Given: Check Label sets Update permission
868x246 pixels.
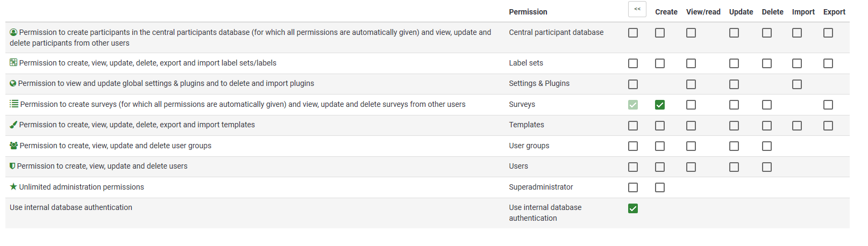Looking at the screenshot, I should pyautogui.click(x=734, y=63).
